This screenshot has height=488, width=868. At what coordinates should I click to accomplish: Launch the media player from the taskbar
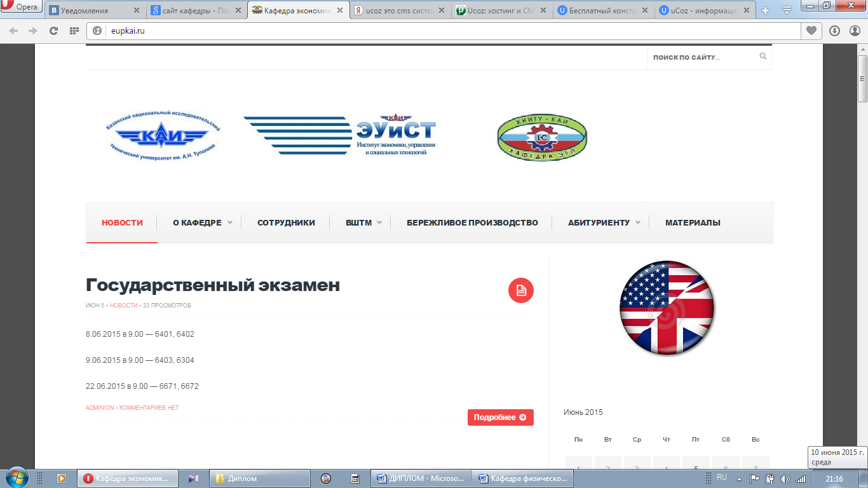point(62,478)
